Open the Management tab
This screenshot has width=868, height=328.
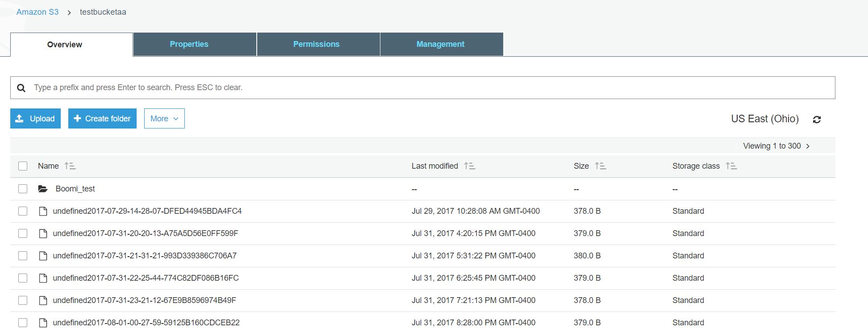click(x=441, y=44)
